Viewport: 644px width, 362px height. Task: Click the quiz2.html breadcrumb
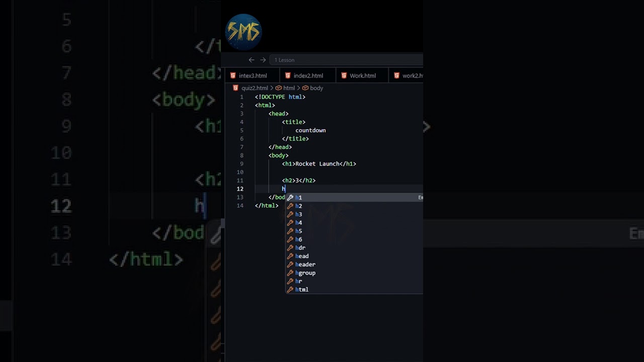[x=255, y=88]
